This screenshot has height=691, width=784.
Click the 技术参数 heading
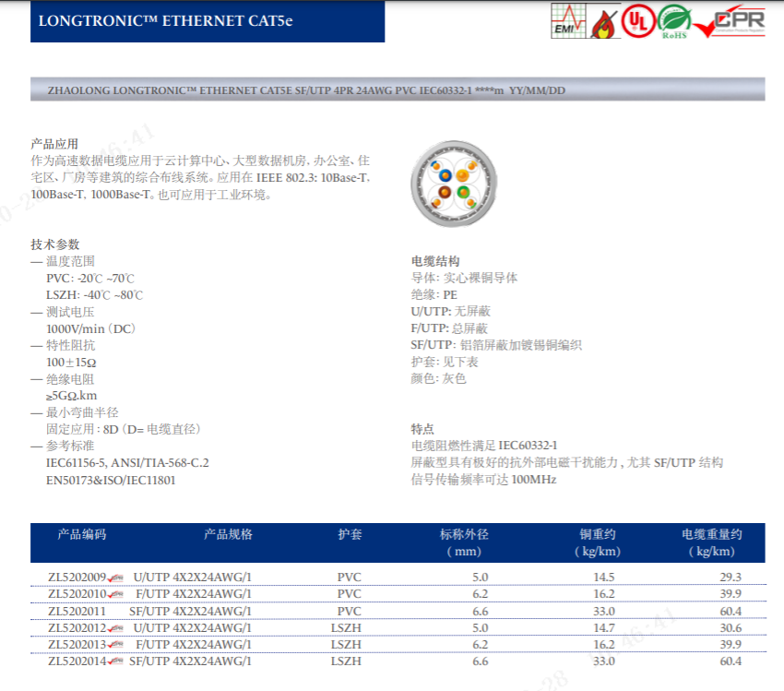coord(55,244)
